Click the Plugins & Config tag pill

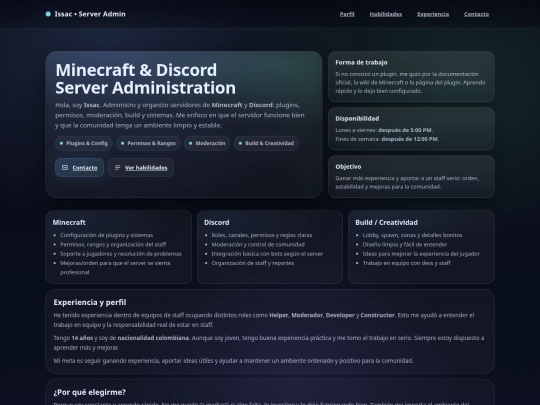pyautogui.click(x=84, y=143)
